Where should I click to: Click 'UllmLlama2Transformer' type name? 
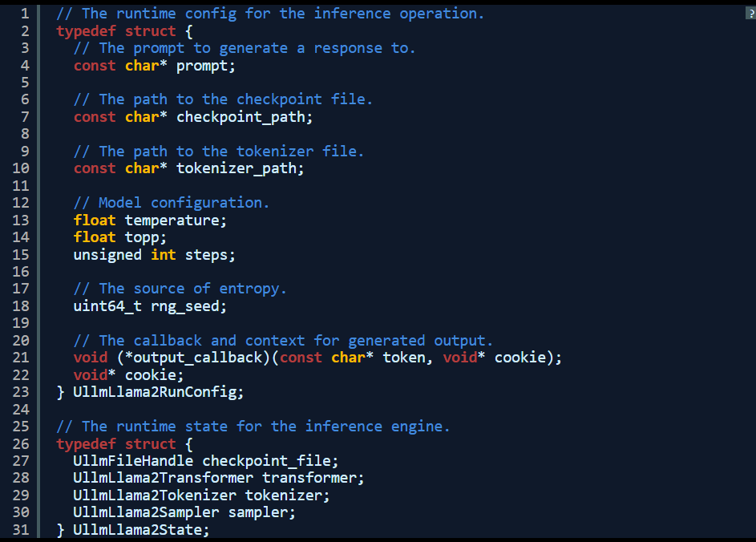(x=163, y=478)
